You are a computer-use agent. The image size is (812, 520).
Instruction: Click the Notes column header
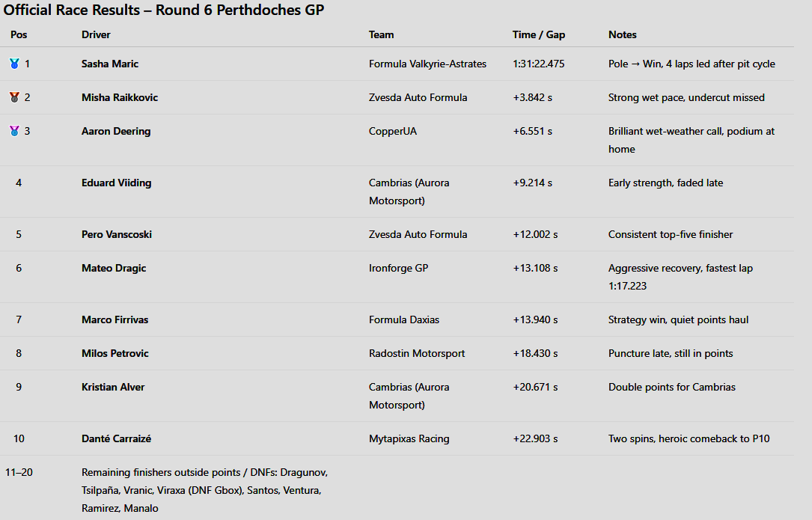pyautogui.click(x=623, y=35)
